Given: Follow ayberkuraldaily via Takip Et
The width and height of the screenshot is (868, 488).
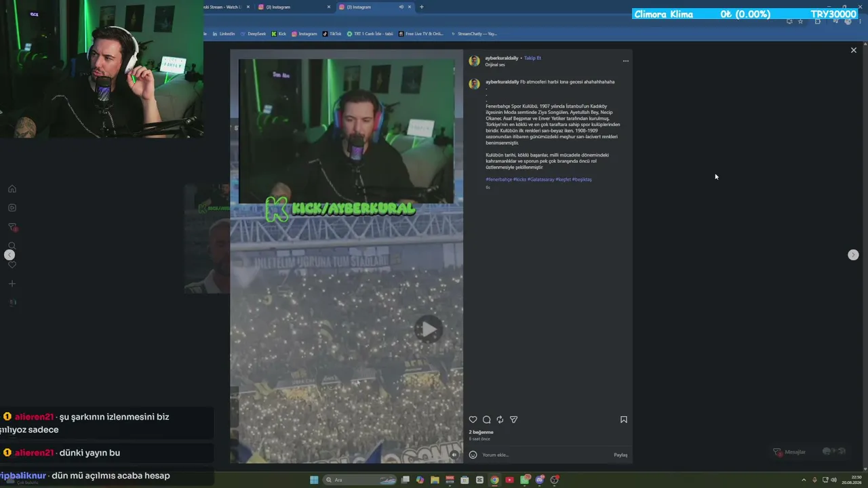Looking at the screenshot, I should (532, 58).
